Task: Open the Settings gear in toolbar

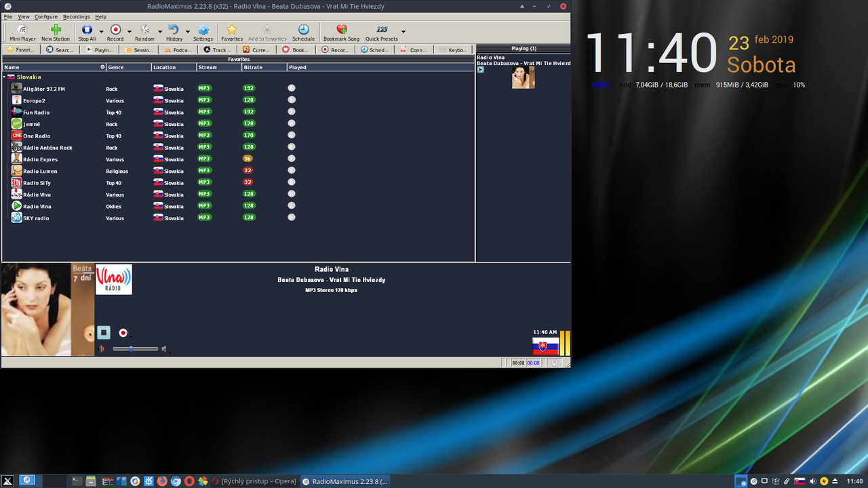Action: [x=203, y=33]
